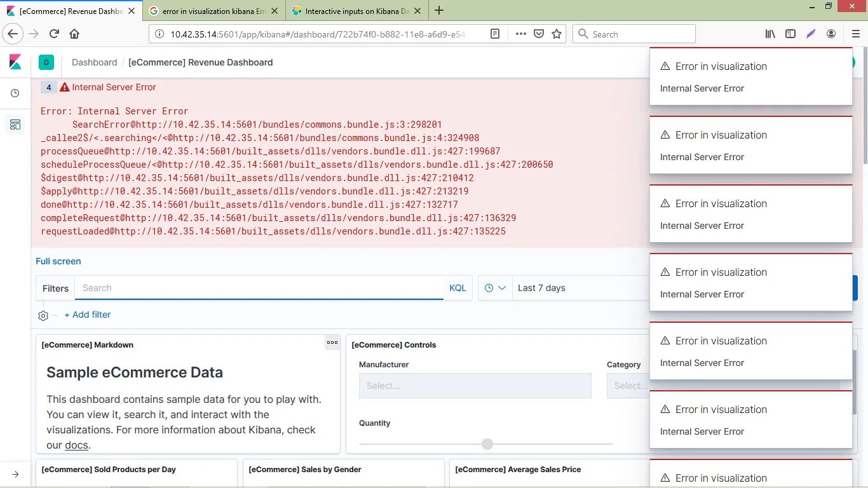Open Firefox account icon
Screen dimensions: 868x488
[x=831, y=34]
